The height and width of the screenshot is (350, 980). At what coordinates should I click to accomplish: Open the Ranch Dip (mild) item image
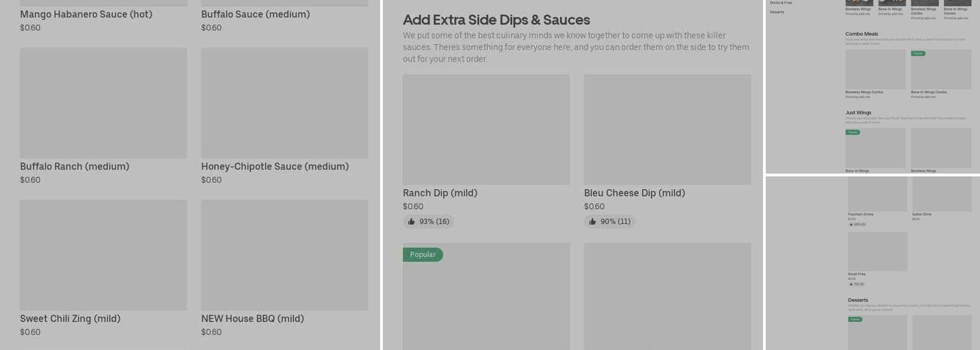pyautogui.click(x=486, y=129)
